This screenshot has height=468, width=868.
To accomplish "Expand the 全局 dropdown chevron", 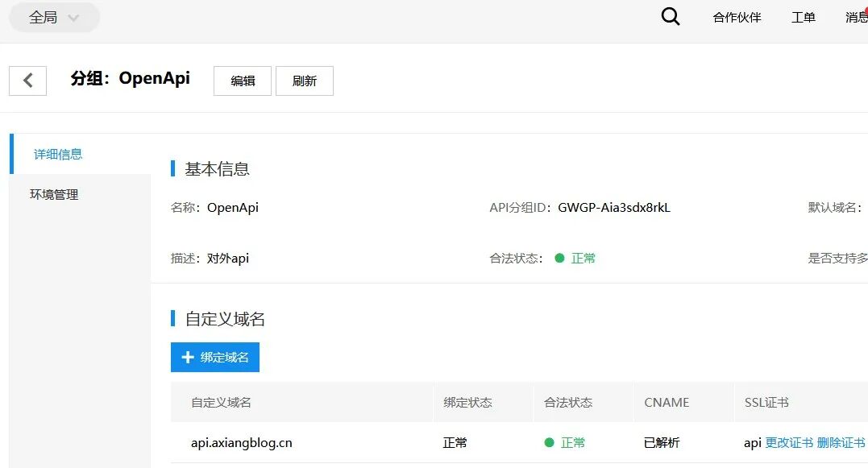I will (74, 17).
